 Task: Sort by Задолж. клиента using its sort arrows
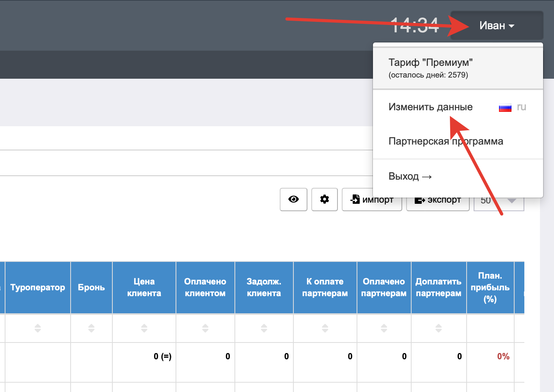264,328
